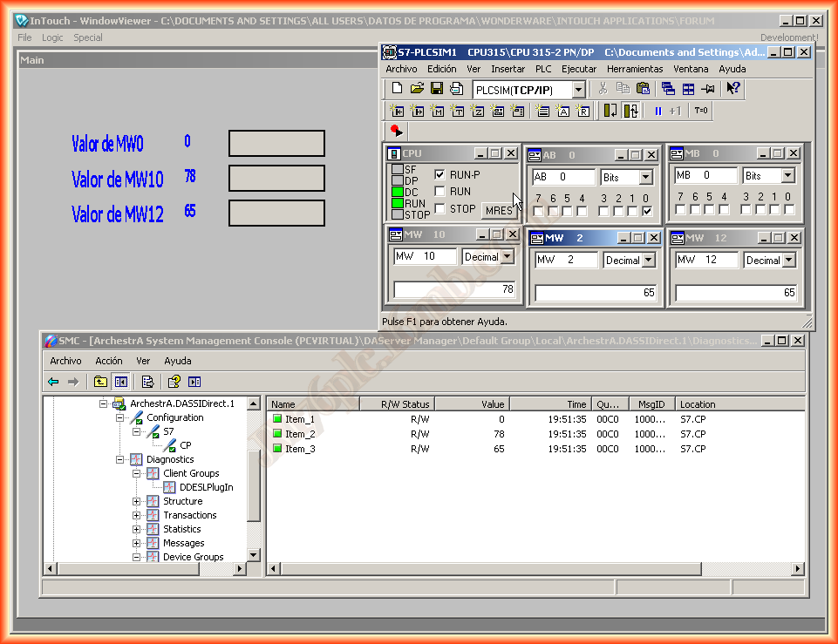Enable the RUN checkbox in CPU panel
Image resolution: width=838 pixels, height=644 pixels.
pos(440,192)
